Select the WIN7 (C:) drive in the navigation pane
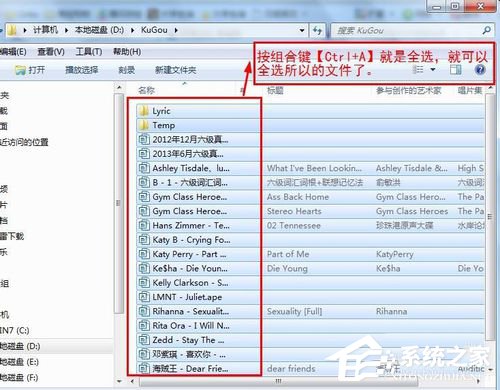Screen dimensions: 500x390 (15, 330)
